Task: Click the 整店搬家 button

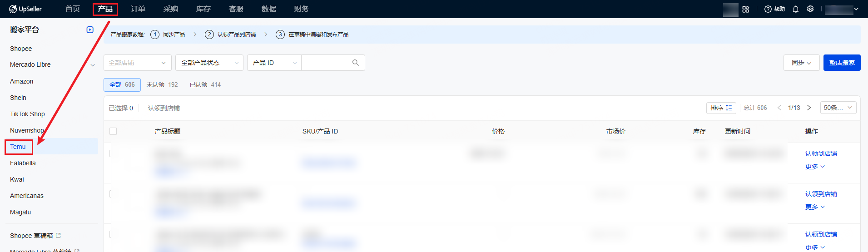Action: point(842,63)
